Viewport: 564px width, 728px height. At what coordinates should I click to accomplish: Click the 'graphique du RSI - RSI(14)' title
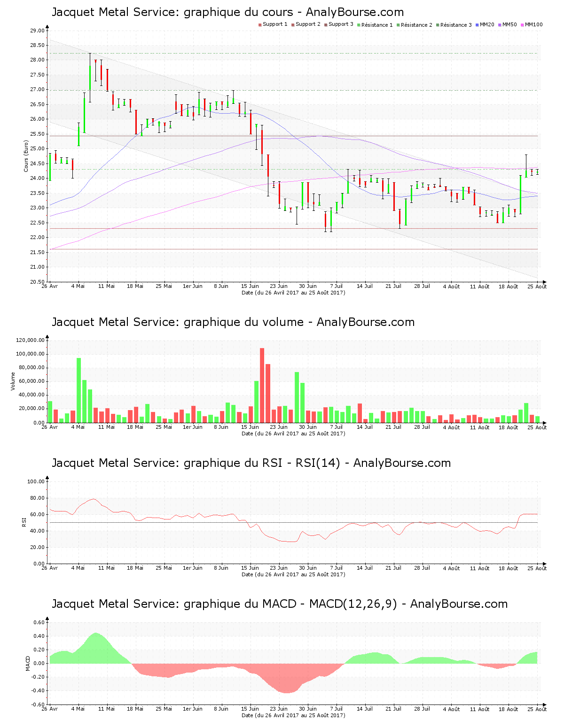(x=251, y=463)
